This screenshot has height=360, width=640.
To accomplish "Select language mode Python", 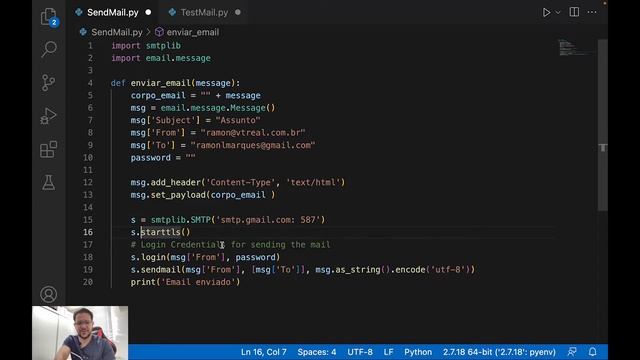I will point(418,352).
